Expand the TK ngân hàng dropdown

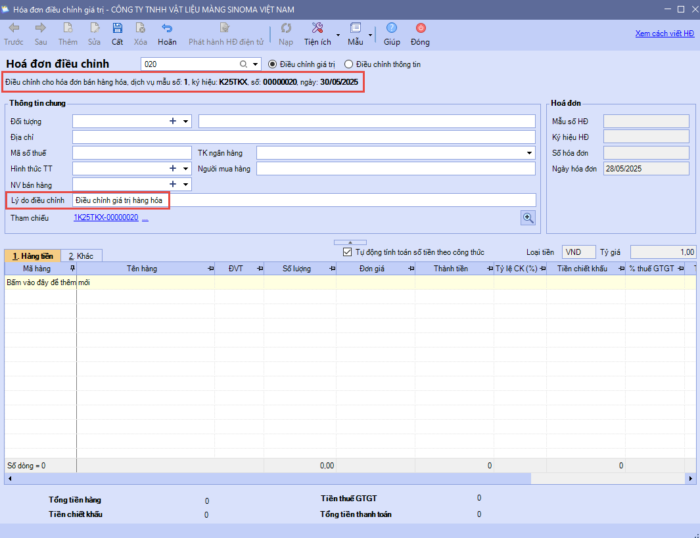click(530, 153)
